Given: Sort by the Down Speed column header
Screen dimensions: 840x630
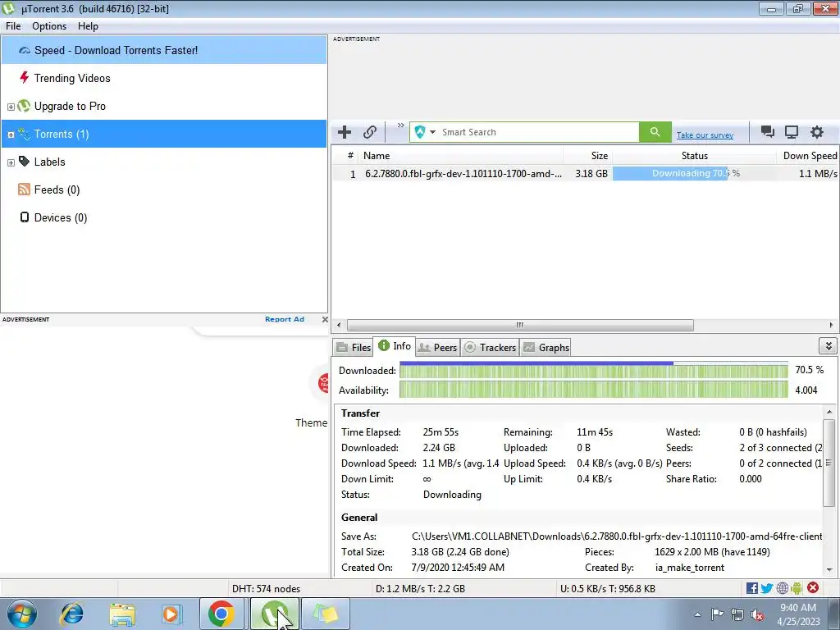Looking at the screenshot, I should (x=808, y=156).
